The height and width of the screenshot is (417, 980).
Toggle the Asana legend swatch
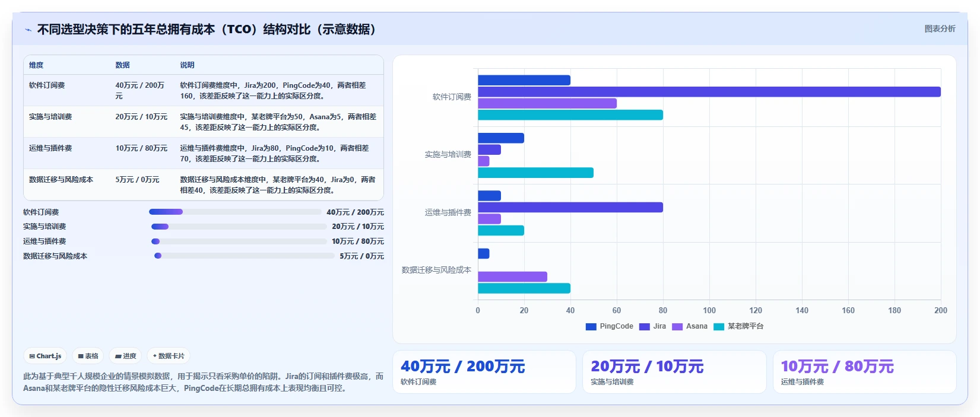(x=677, y=326)
